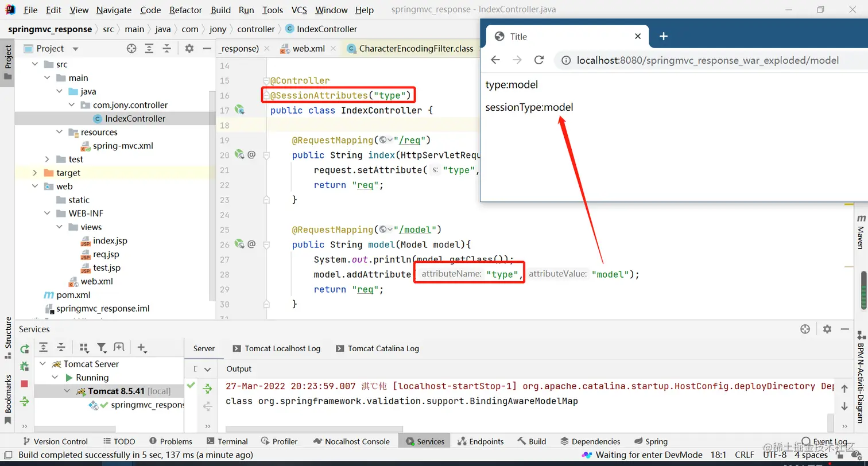Image resolution: width=868 pixels, height=466 pixels.
Task: Toggle the Maven tool window button
Action: pyautogui.click(x=861, y=232)
